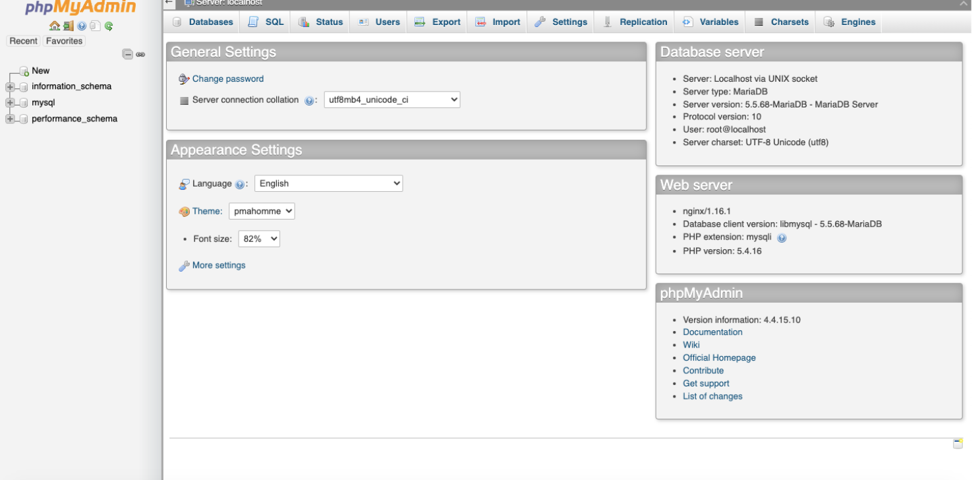Select New in the navigation tree
This screenshot has width=980, height=480.
(41, 71)
